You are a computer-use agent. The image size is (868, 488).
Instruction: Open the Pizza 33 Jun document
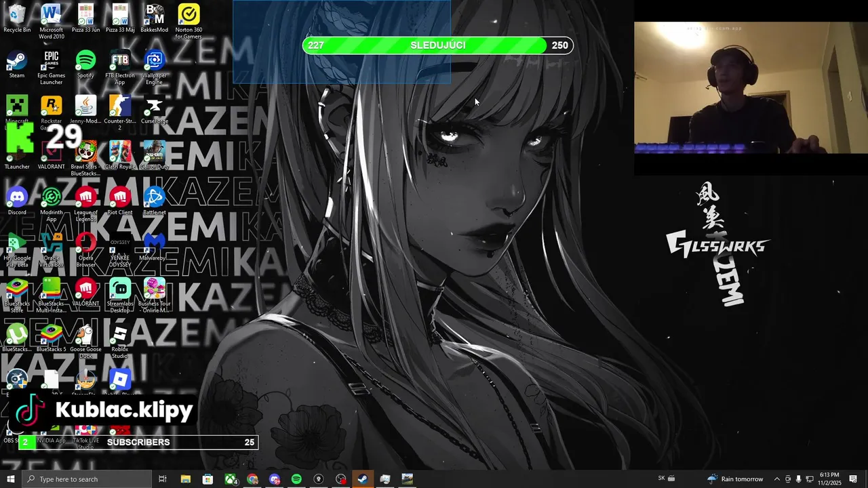click(x=85, y=18)
